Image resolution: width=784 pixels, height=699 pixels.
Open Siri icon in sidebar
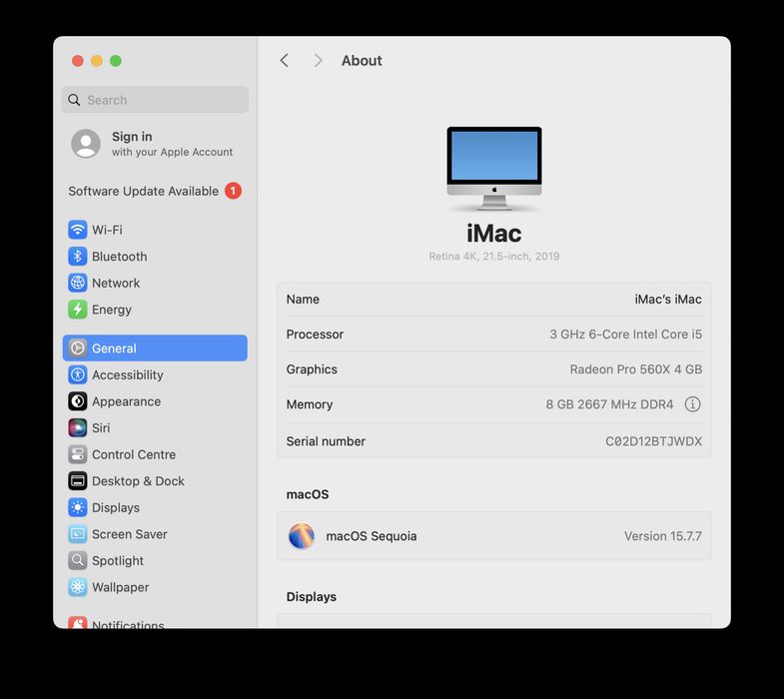[x=78, y=427]
